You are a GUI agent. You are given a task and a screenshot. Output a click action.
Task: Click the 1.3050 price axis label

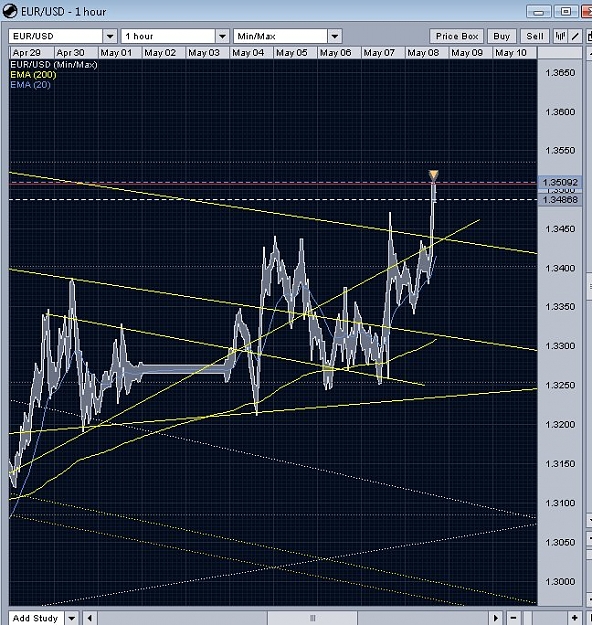[x=560, y=542]
